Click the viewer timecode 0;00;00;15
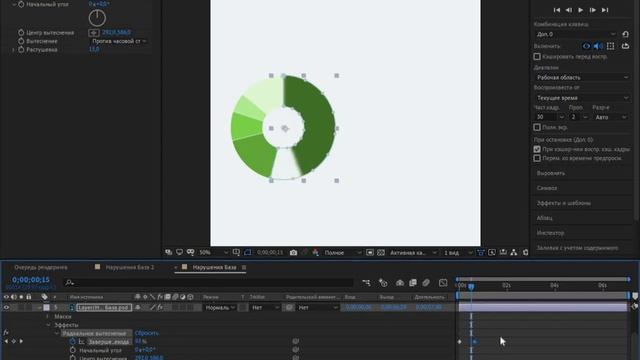Screen dimensions: 640x360 click(x=270, y=253)
